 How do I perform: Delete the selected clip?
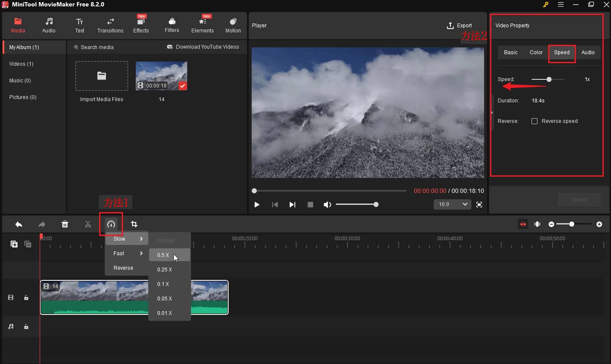click(x=65, y=224)
